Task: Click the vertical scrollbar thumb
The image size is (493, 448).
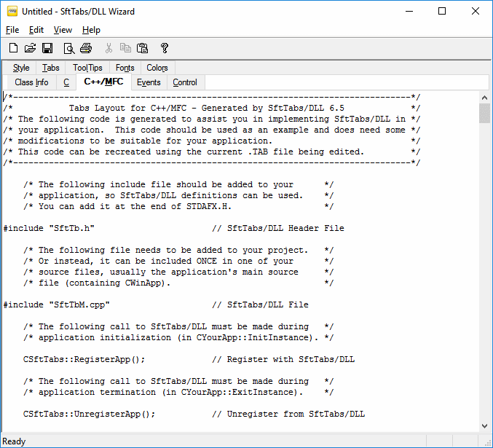Action: (x=484, y=114)
